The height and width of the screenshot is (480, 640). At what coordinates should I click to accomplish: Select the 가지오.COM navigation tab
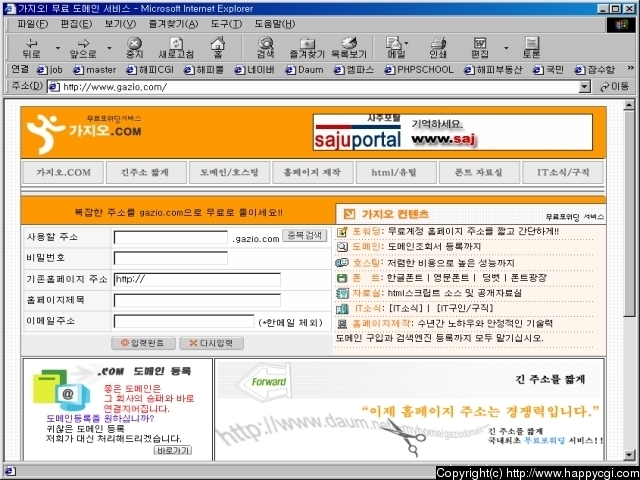tap(63, 172)
